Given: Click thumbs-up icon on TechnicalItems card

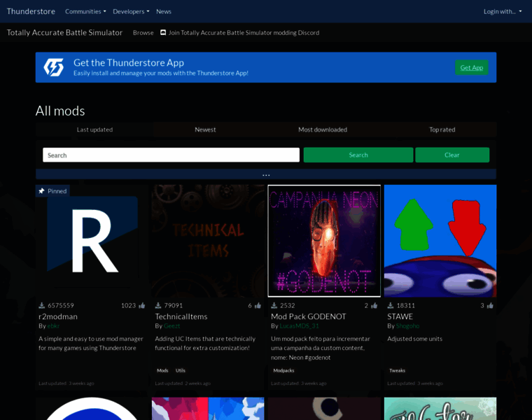Looking at the screenshot, I should click(258, 306).
